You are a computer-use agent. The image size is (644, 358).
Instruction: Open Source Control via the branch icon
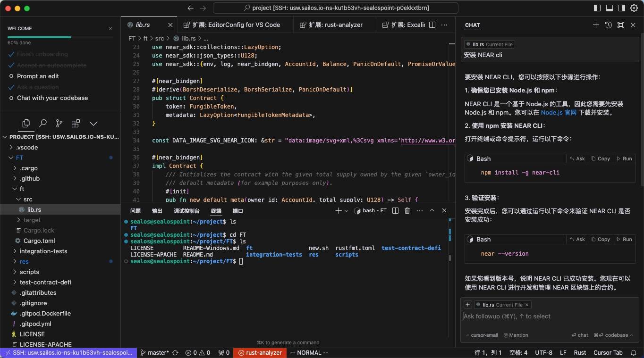click(x=59, y=123)
